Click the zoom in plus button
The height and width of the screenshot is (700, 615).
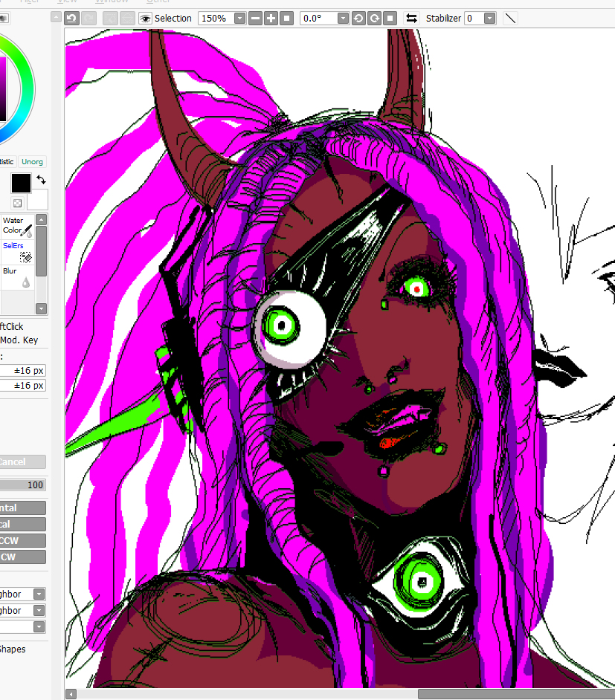click(271, 18)
